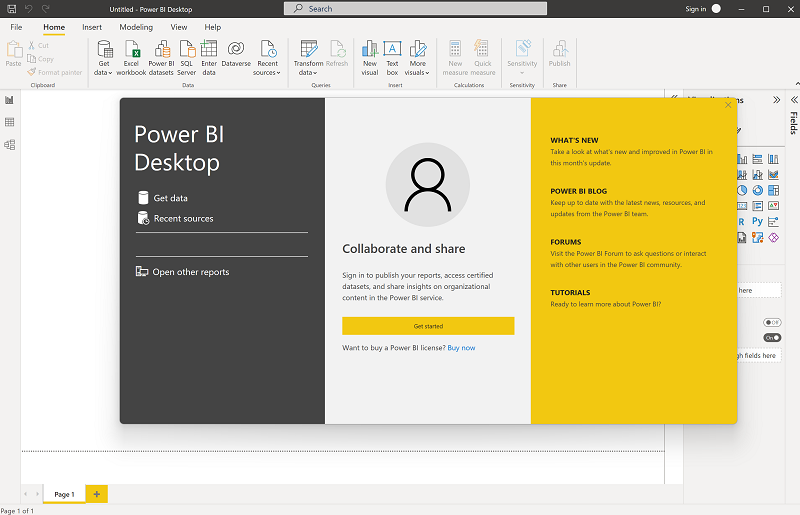800x515 pixels.
Task: Select the 100% stacked column chart visual
Action: click(773, 159)
